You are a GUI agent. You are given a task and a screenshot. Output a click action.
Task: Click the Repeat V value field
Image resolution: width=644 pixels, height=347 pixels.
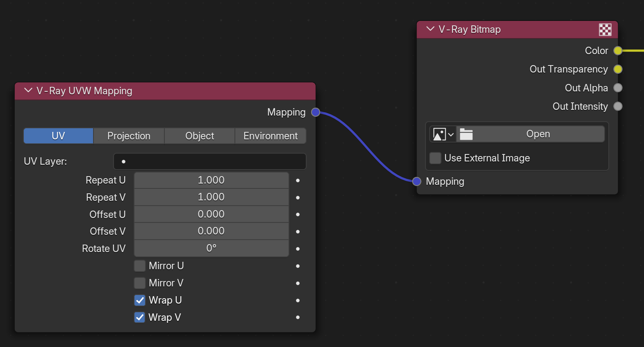[211, 197]
